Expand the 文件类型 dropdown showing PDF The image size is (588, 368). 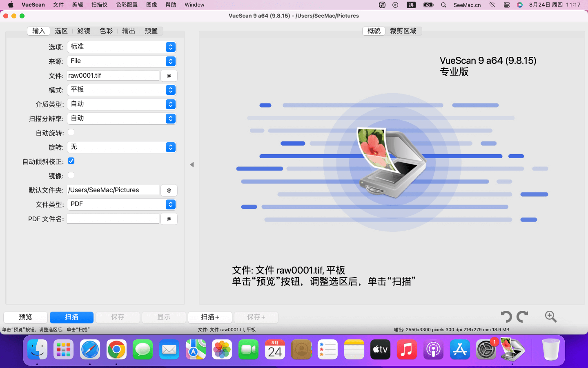tap(121, 204)
